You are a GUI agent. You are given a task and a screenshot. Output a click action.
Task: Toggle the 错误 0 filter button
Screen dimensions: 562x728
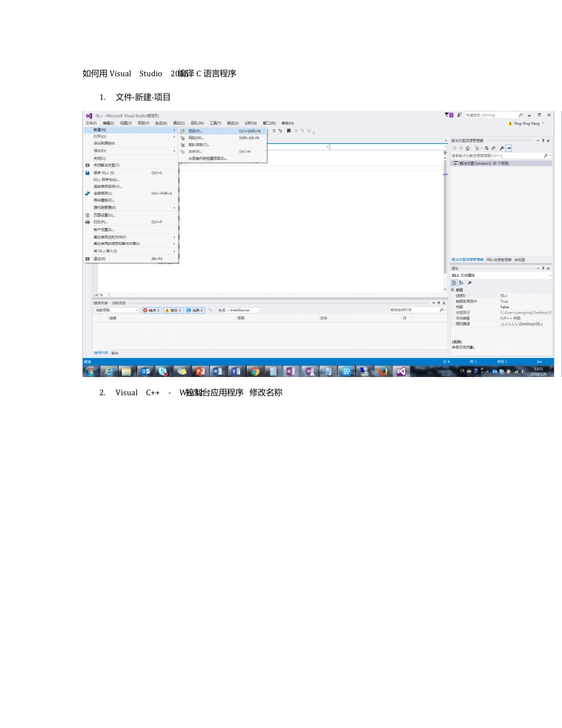[x=151, y=310]
